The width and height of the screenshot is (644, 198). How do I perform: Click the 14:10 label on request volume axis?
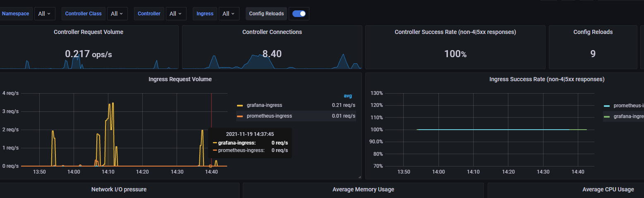[x=108, y=171]
